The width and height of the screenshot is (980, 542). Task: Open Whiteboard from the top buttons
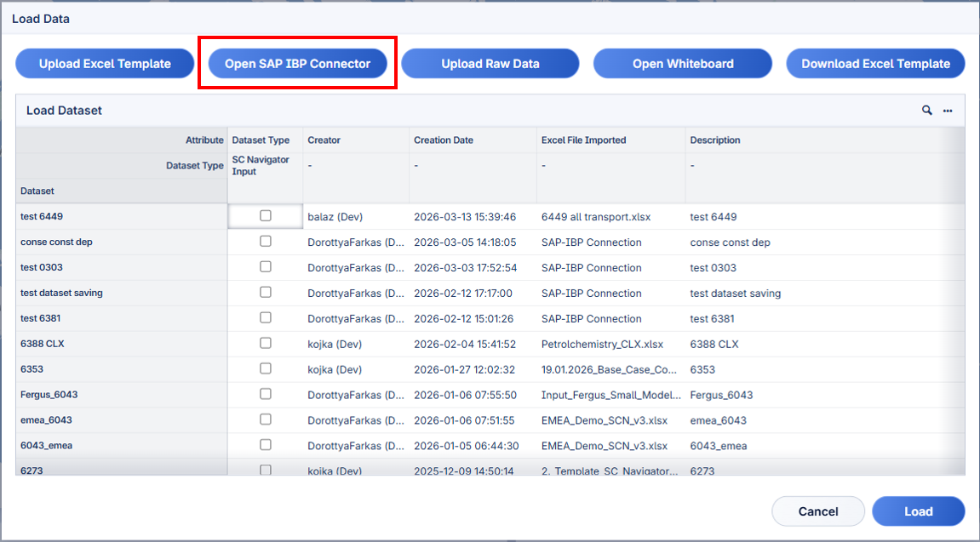(682, 64)
